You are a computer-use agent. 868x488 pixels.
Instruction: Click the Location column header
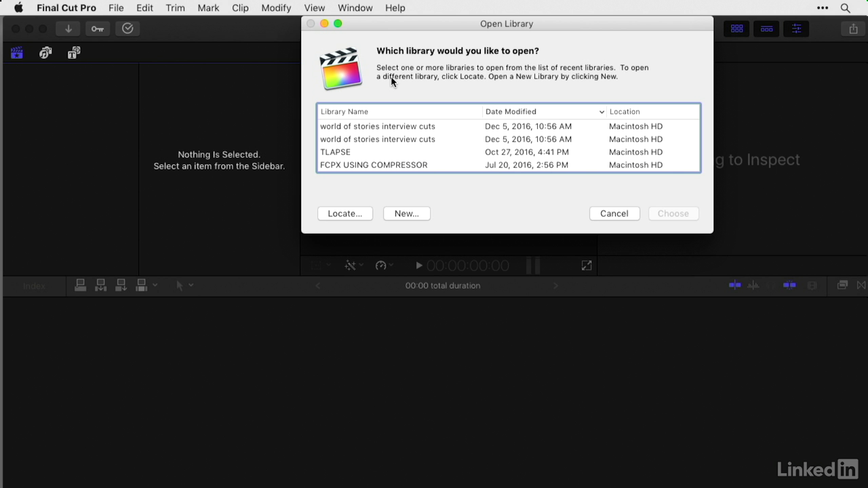[x=653, y=112]
